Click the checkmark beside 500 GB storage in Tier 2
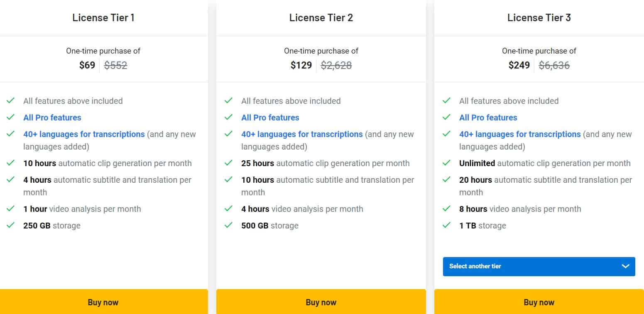 click(x=229, y=226)
